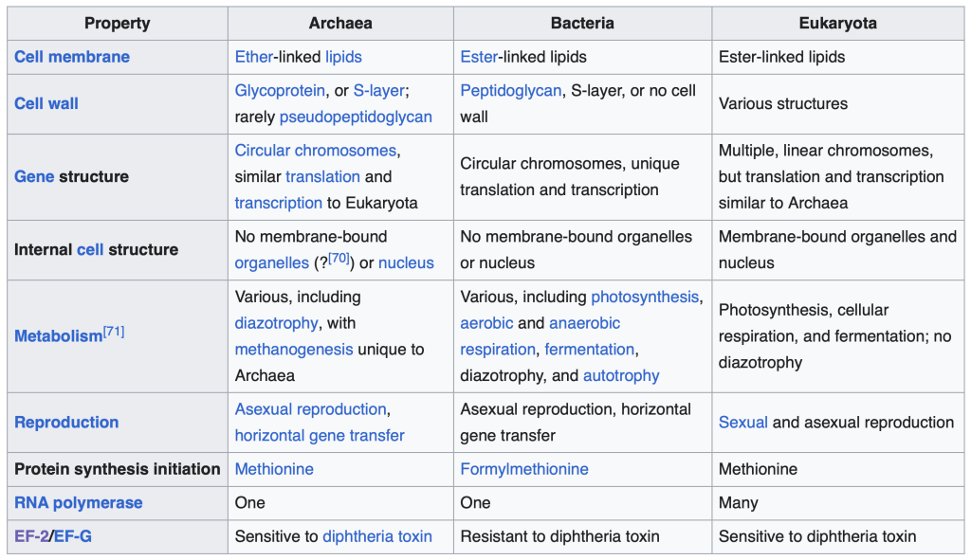Viewport: 971px width, 560px height.
Task: Open citation 71 beside Metabolism
Action: pyautogui.click(x=114, y=332)
